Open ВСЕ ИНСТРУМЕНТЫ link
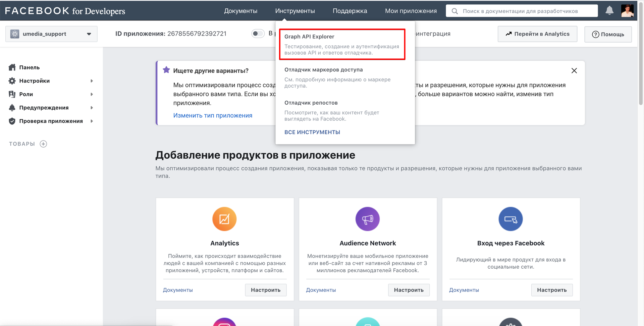Image resolution: width=644 pixels, height=326 pixels. tap(312, 132)
